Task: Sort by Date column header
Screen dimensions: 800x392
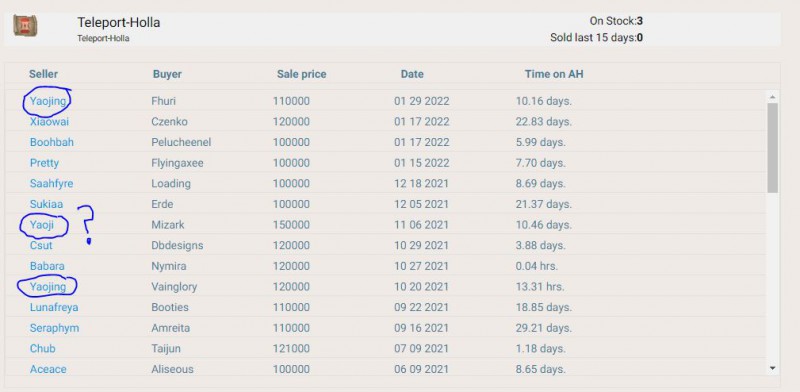Action: tap(412, 74)
